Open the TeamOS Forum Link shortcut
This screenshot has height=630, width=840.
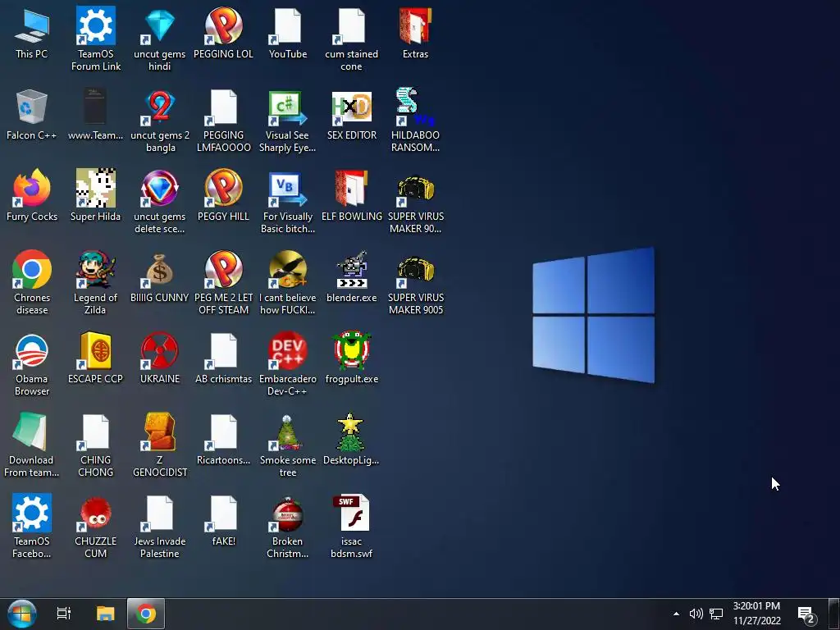pyautogui.click(x=96, y=39)
